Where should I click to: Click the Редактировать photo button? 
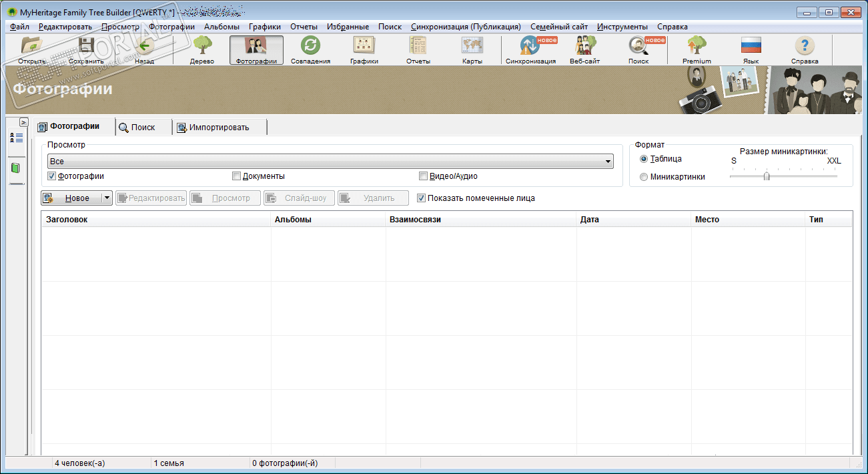[x=151, y=198]
